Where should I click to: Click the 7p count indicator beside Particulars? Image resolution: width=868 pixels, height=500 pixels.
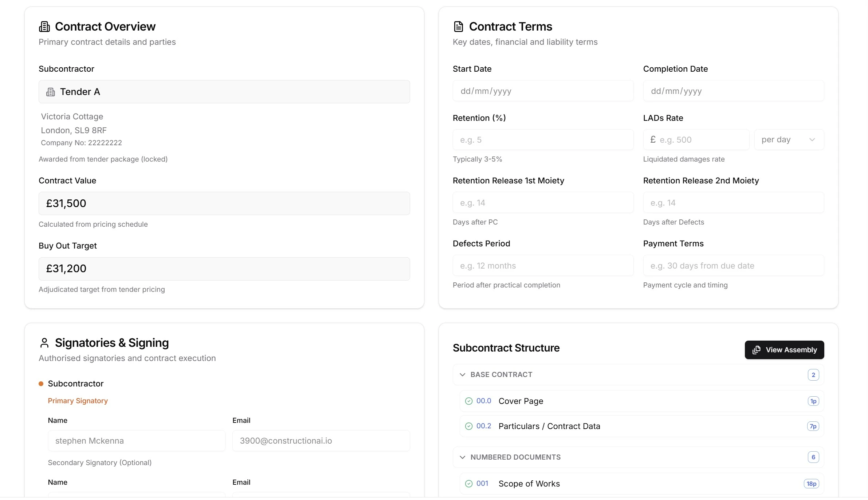(x=813, y=426)
